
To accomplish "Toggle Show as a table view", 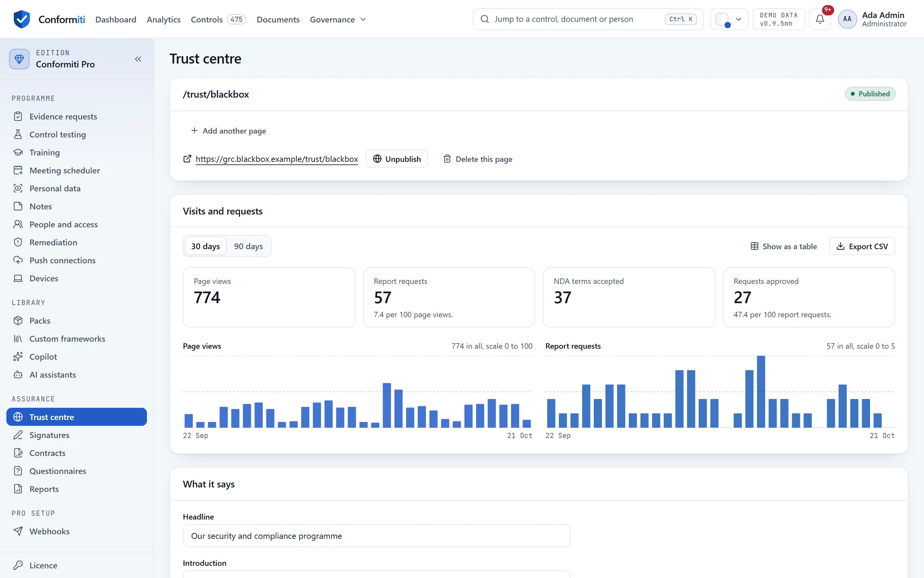I will 783,246.
